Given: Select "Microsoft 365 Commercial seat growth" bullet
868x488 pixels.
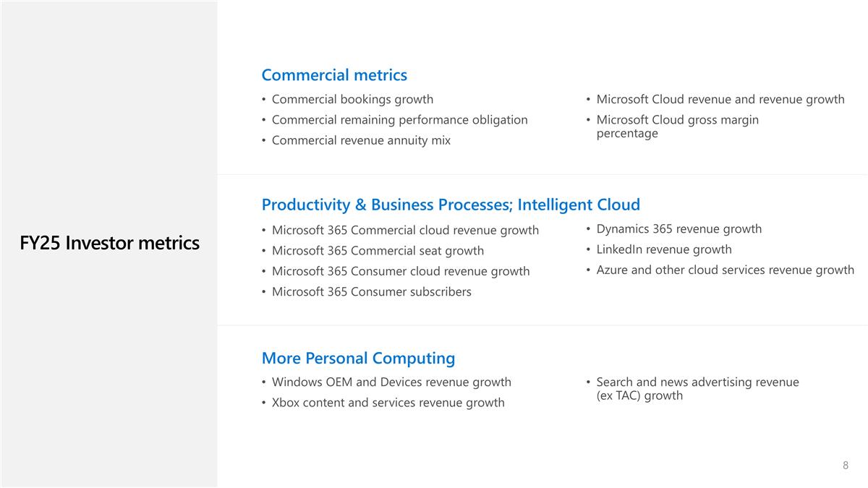Looking at the screenshot, I should click(x=378, y=251).
